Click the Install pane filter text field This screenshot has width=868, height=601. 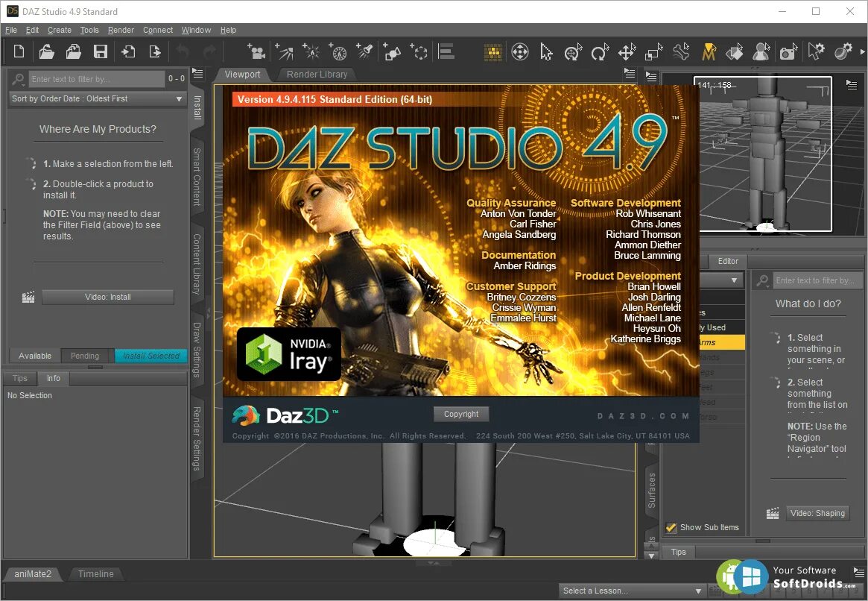coord(97,78)
